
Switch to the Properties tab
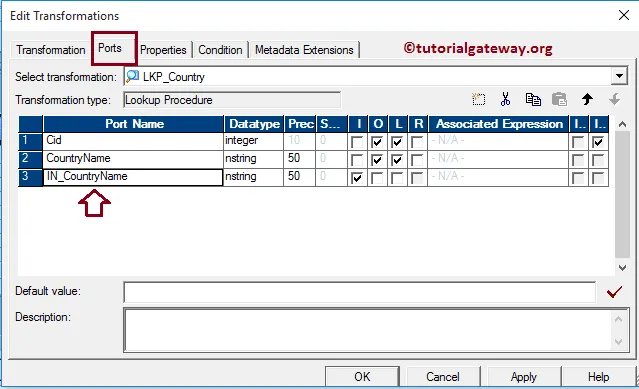point(163,50)
